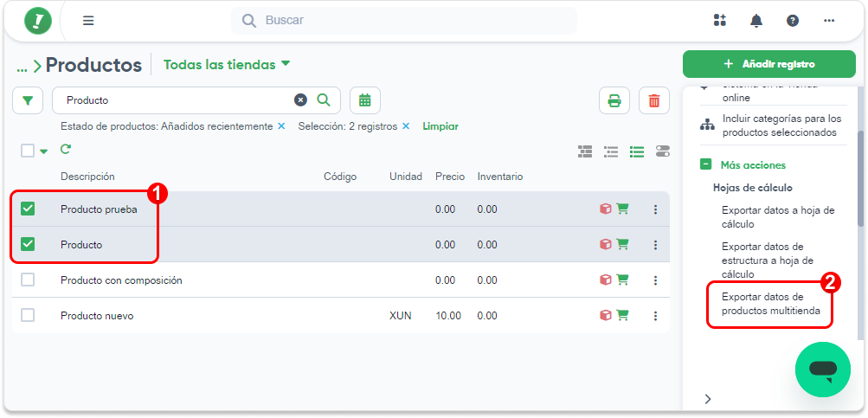868x418 pixels.
Task: Open the Producto nuevo row name
Action: (97, 316)
